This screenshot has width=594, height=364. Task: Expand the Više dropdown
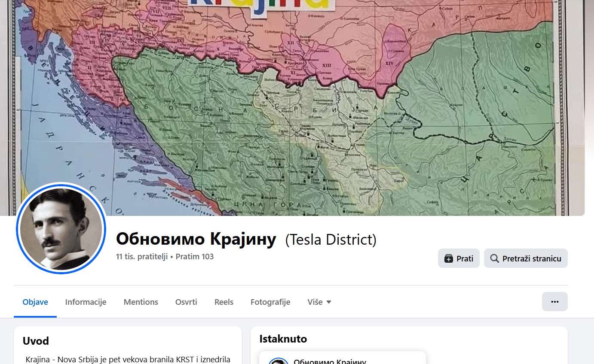[319, 302]
